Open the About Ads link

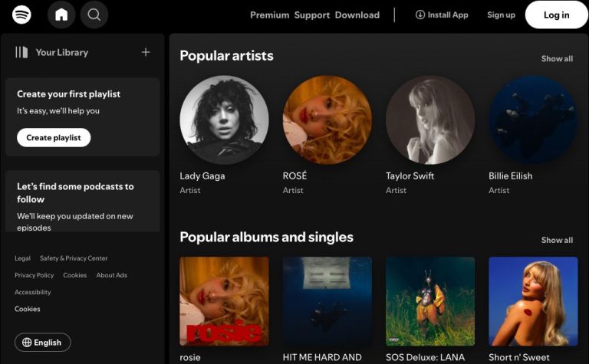click(x=111, y=275)
